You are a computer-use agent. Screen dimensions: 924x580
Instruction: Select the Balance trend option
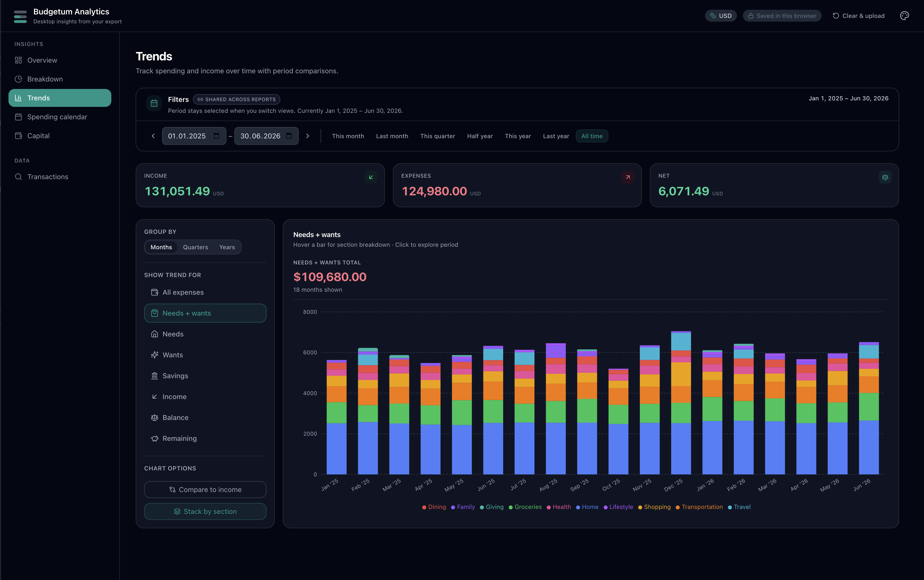coord(205,417)
